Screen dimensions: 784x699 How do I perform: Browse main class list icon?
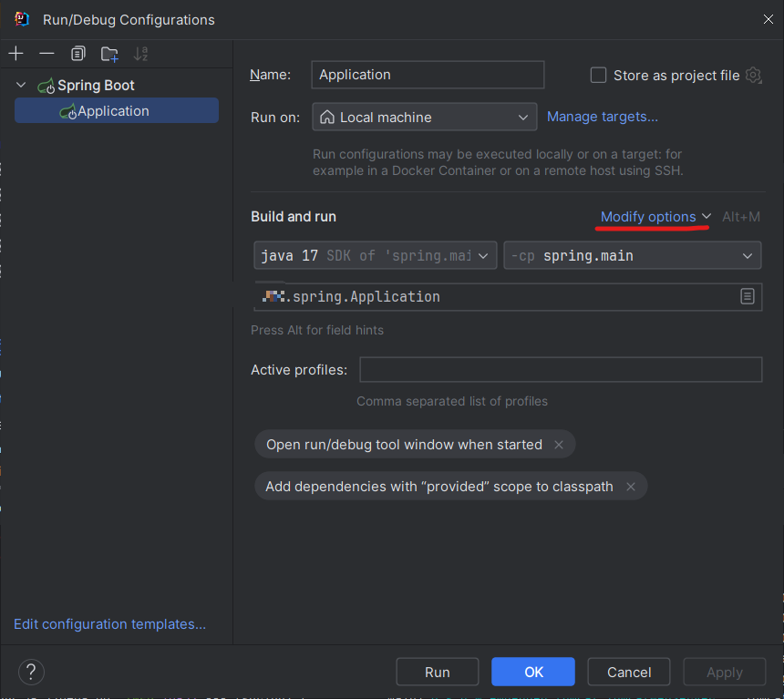click(x=747, y=296)
